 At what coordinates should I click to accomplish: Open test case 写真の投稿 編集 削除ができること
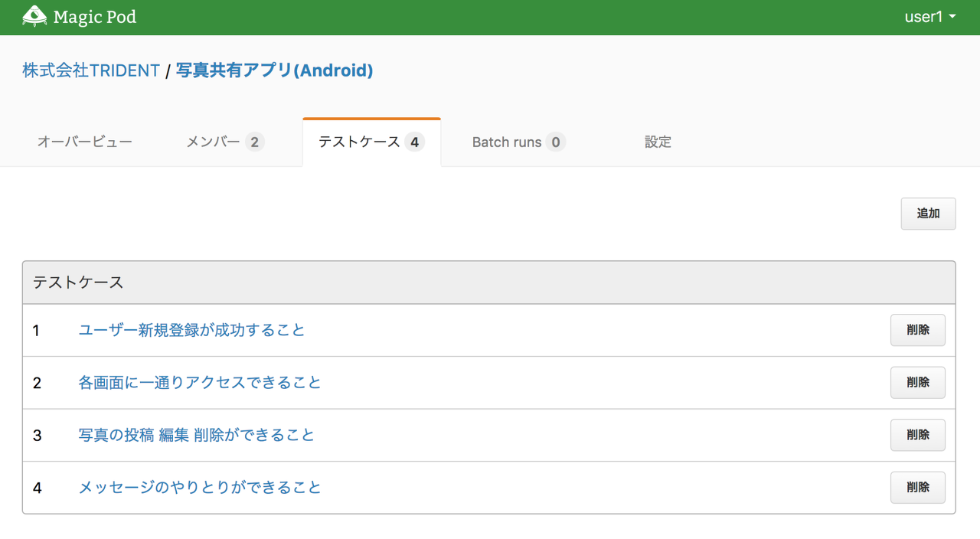coord(195,435)
